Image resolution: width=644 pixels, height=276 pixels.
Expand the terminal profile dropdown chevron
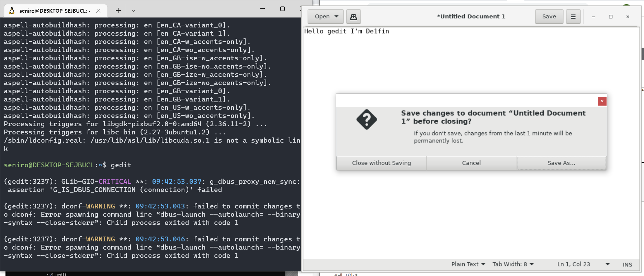133,11
